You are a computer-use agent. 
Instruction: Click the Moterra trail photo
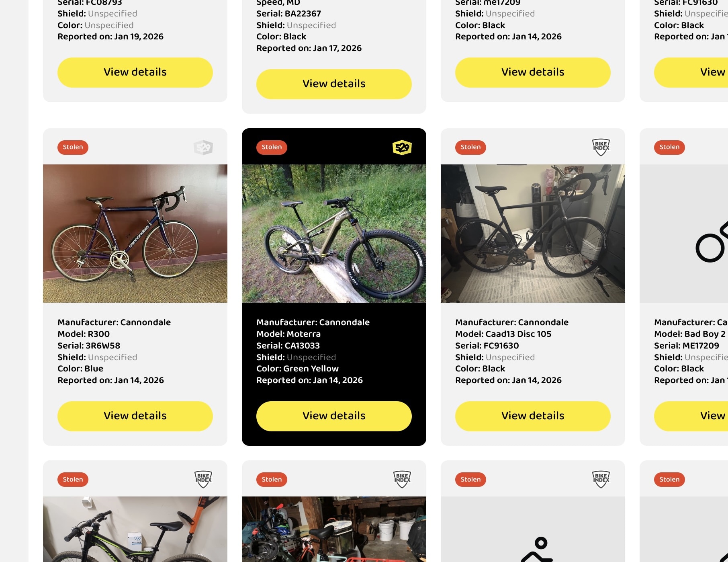click(333, 232)
